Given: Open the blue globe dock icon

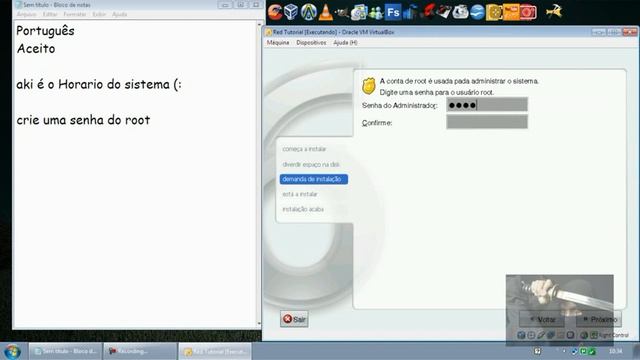Looking at the screenshot, I should (477, 12).
